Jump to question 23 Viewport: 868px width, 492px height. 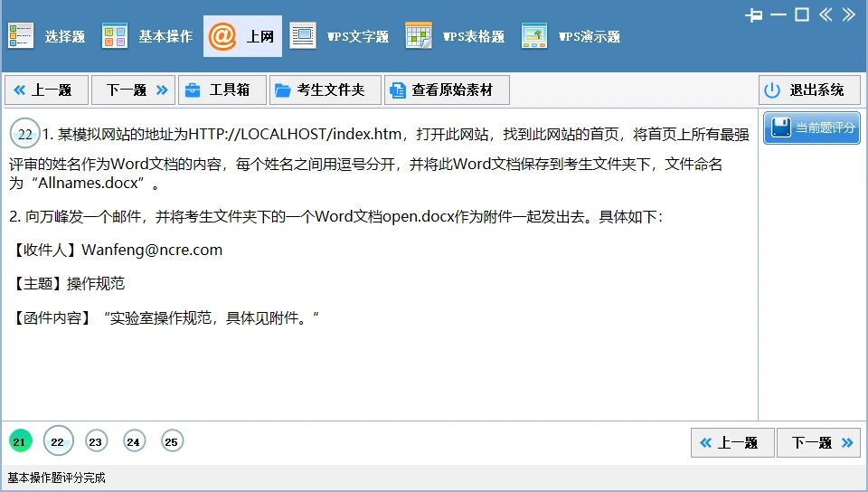point(96,441)
